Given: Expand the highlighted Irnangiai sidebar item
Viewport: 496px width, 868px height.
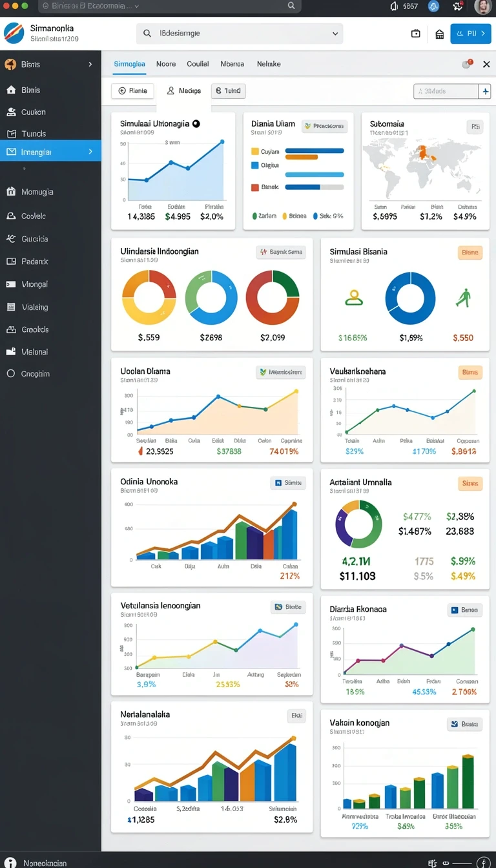Looking at the screenshot, I should [x=50, y=152].
